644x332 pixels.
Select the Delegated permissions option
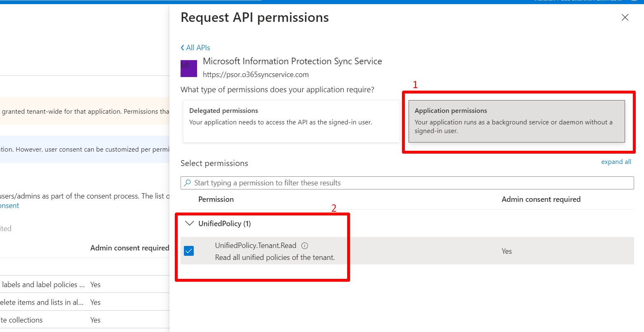click(x=291, y=121)
